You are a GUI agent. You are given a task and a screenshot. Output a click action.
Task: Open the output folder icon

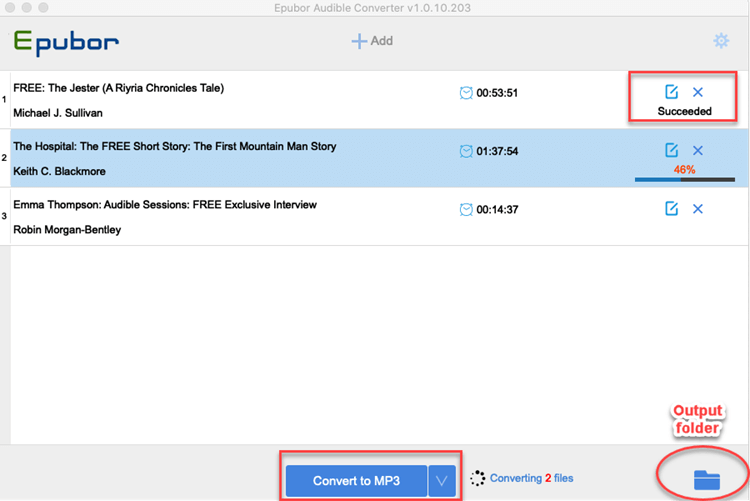coord(706,479)
